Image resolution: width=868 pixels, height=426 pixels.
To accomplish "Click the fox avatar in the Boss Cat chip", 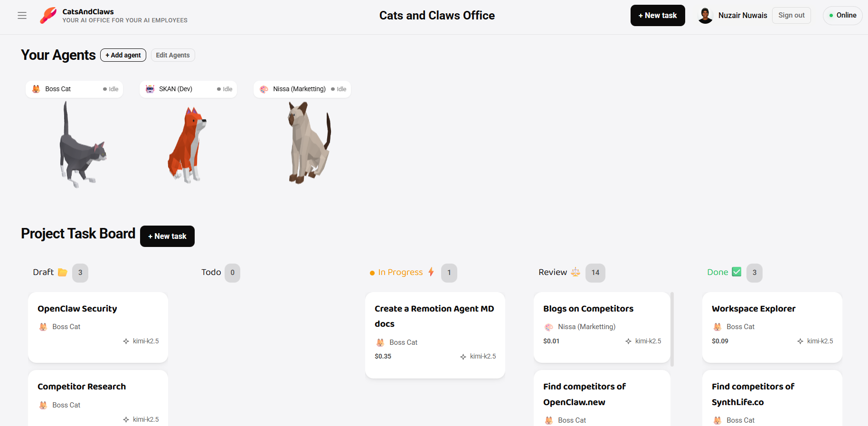I will (x=36, y=89).
